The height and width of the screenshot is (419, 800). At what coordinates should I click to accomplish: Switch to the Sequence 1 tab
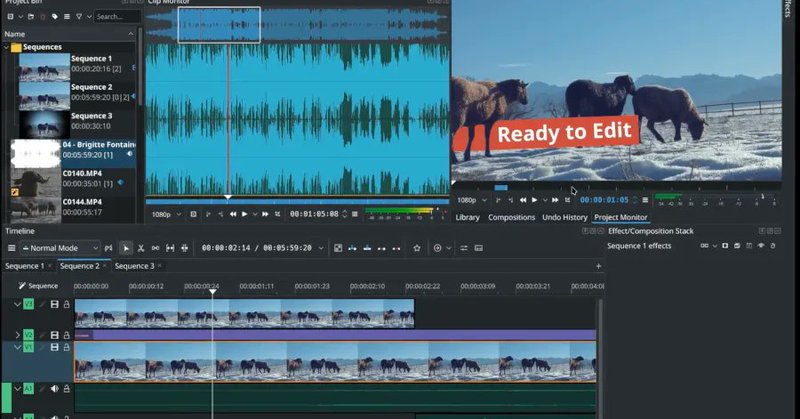[24, 266]
